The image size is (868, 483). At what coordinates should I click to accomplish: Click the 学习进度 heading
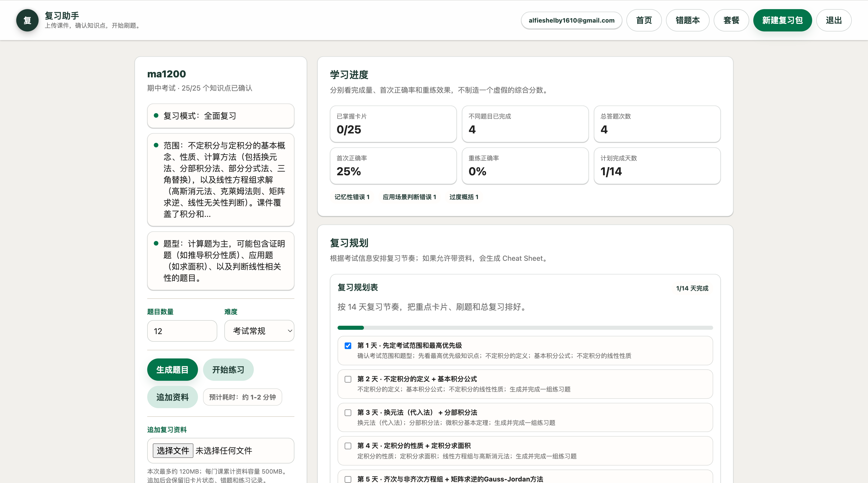pyautogui.click(x=349, y=75)
